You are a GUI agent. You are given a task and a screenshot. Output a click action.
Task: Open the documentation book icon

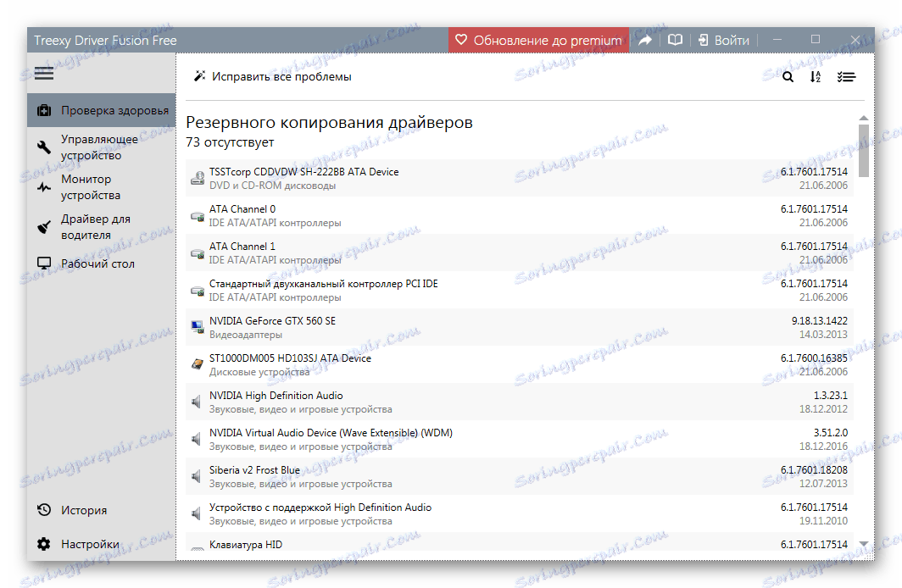[674, 39]
